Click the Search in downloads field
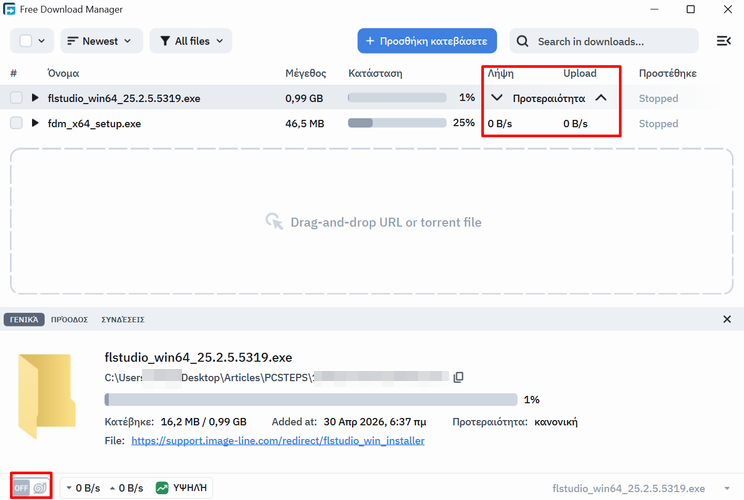The width and height of the screenshot is (744, 500). point(603,41)
